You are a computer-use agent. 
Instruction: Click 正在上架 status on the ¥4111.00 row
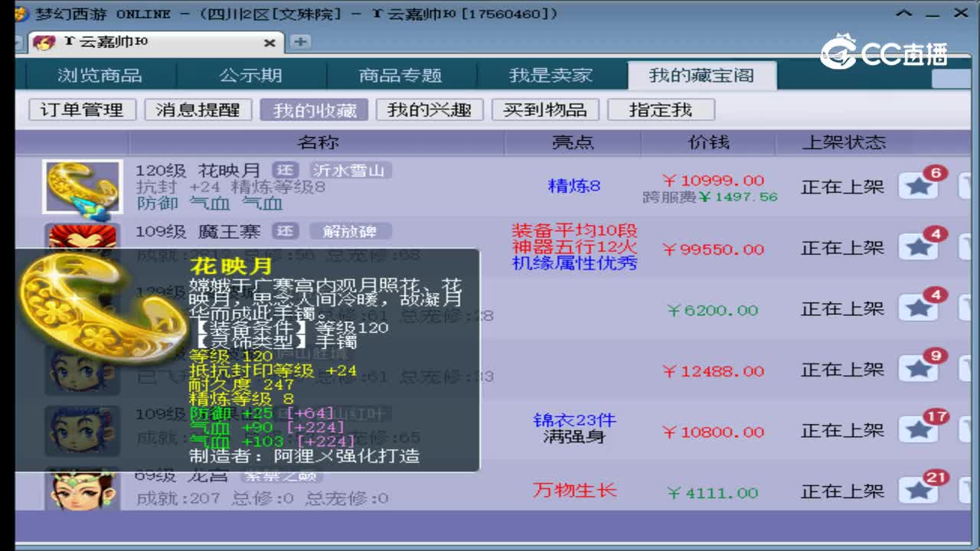pyautogui.click(x=842, y=492)
